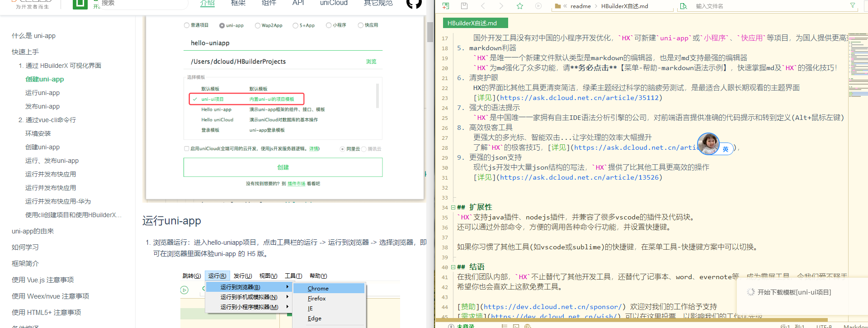Open the 介绍 tab in the site navigation
Screen dimensions: 868x328
pyautogui.click(x=208, y=3)
